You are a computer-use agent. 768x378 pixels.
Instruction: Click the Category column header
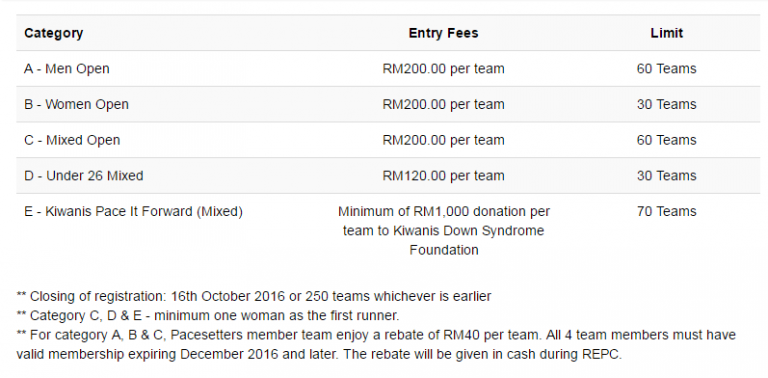(53, 33)
